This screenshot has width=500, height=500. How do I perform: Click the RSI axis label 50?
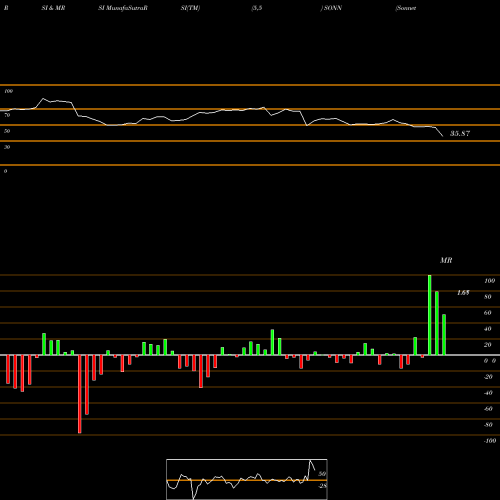7,131
